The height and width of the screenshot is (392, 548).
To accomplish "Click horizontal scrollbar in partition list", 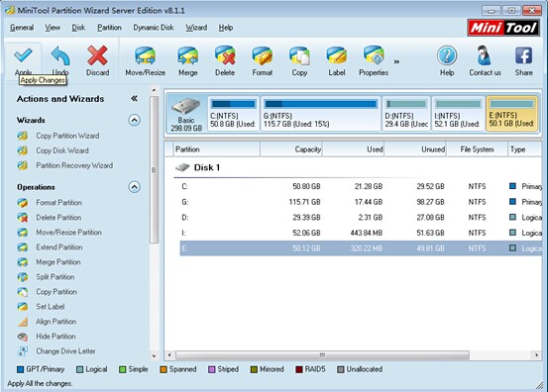I will click(322, 355).
